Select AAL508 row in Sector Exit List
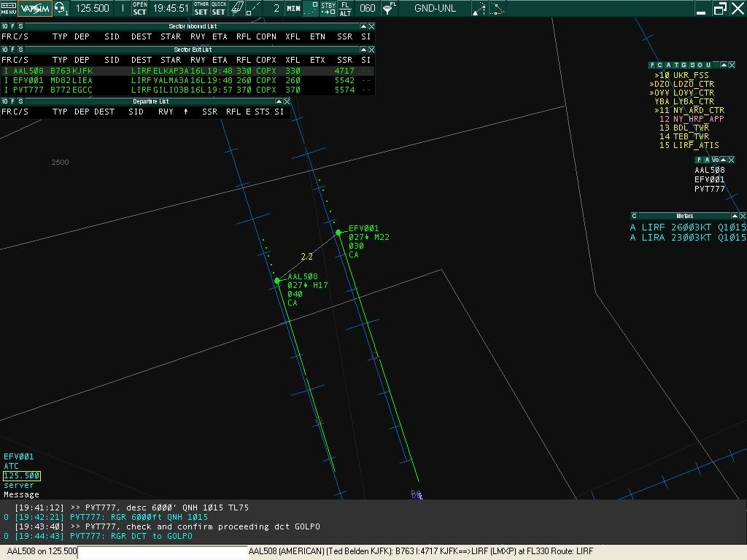 [x=187, y=71]
